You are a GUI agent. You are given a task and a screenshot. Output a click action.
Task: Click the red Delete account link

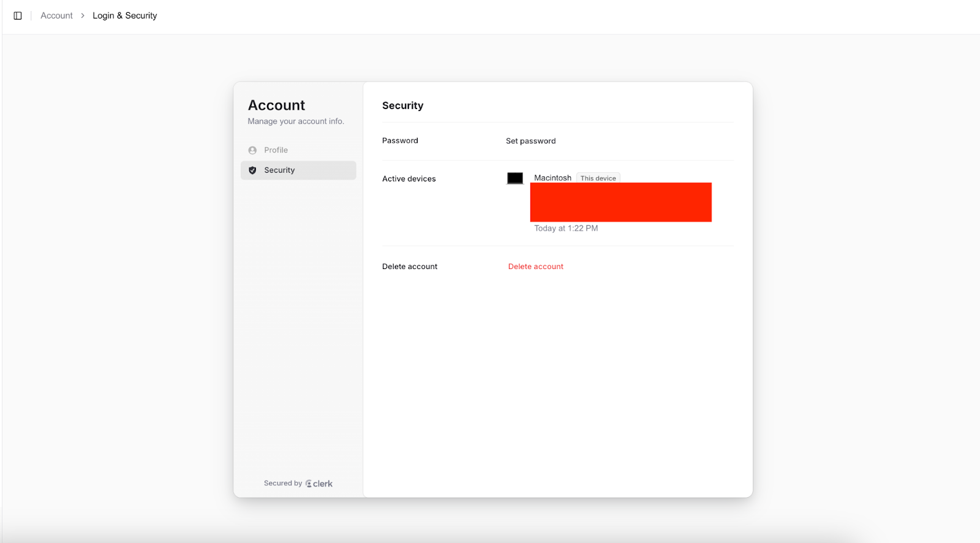(x=536, y=267)
